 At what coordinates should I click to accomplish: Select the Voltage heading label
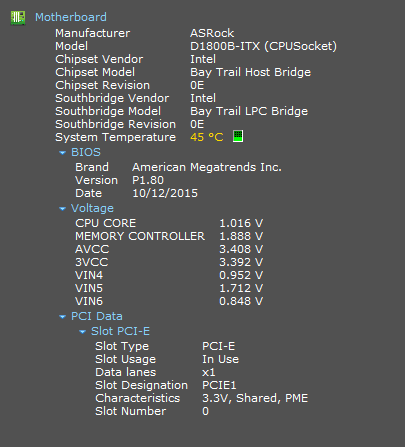(92, 208)
